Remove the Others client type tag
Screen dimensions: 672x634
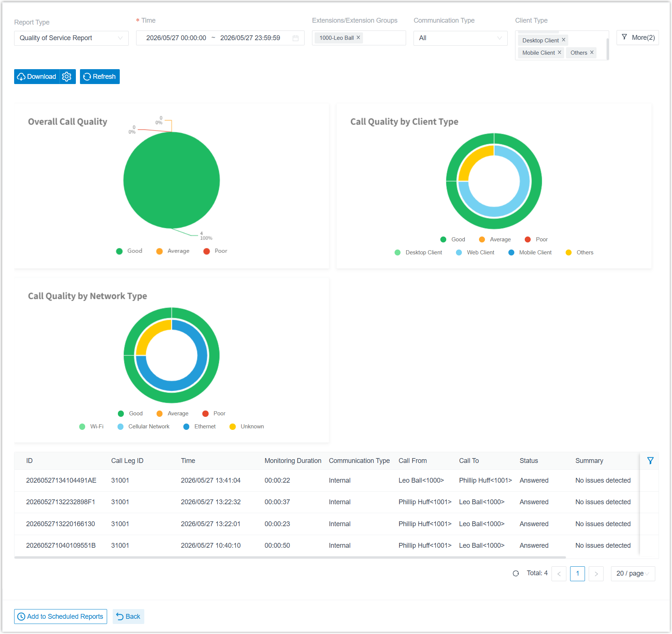coord(592,52)
